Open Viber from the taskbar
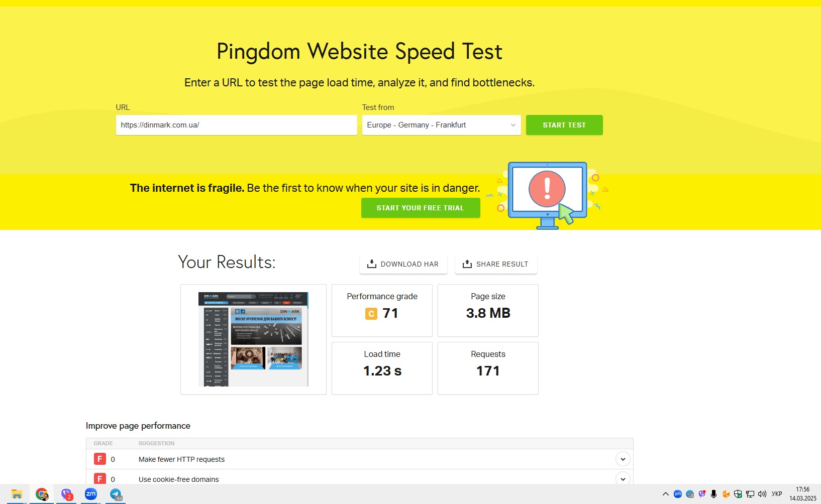821x504 pixels. tap(66, 494)
